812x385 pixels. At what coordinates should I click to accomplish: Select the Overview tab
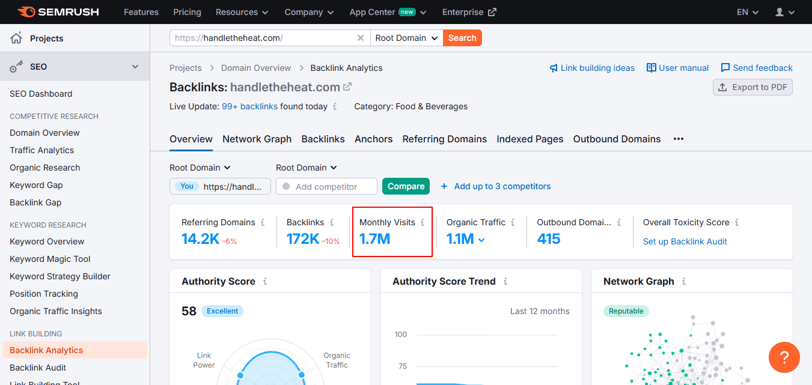[191, 139]
